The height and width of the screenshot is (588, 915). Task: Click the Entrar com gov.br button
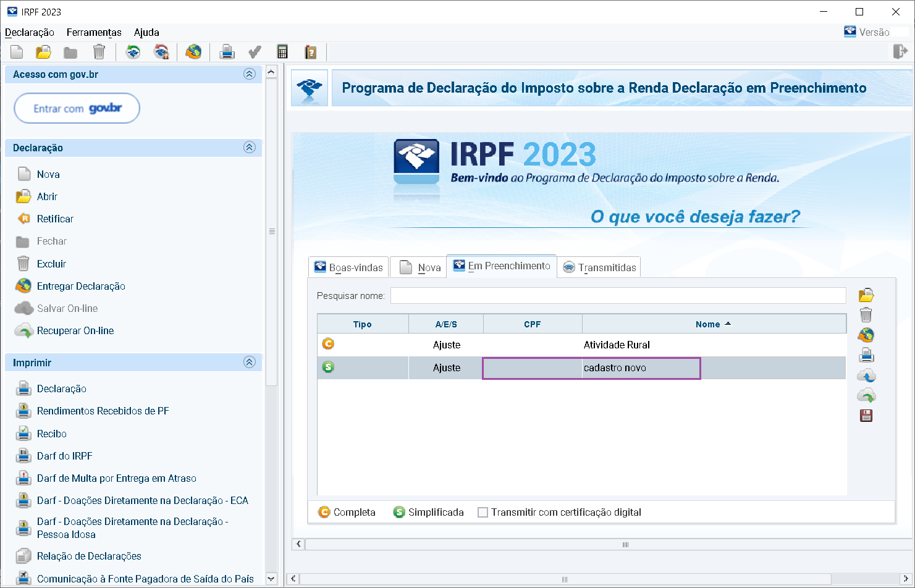point(77,108)
